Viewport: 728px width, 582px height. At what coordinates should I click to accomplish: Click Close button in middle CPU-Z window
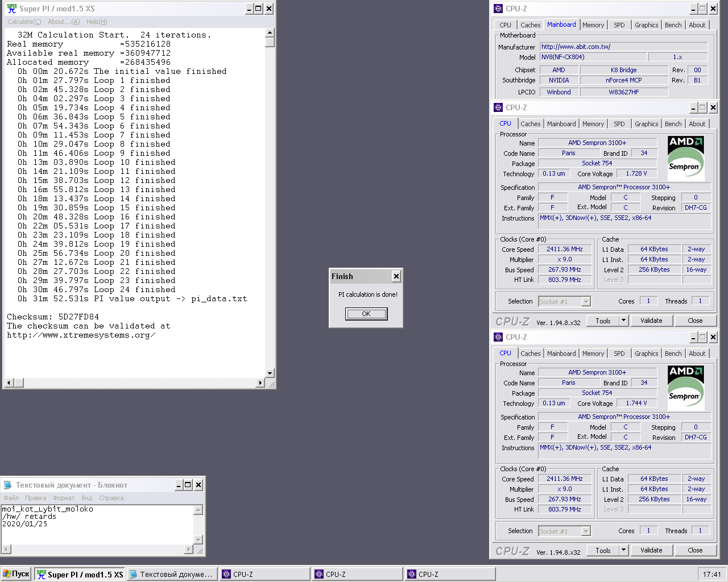(x=695, y=321)
